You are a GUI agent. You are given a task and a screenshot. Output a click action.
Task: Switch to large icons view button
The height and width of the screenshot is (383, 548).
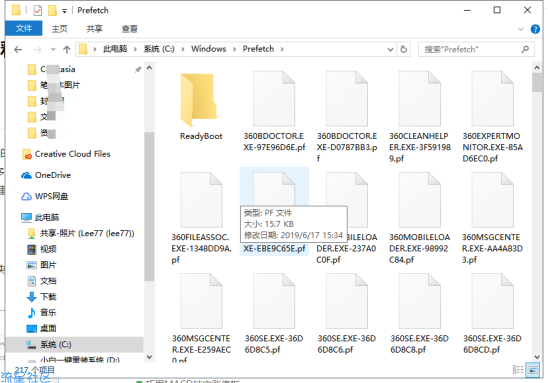533,369
